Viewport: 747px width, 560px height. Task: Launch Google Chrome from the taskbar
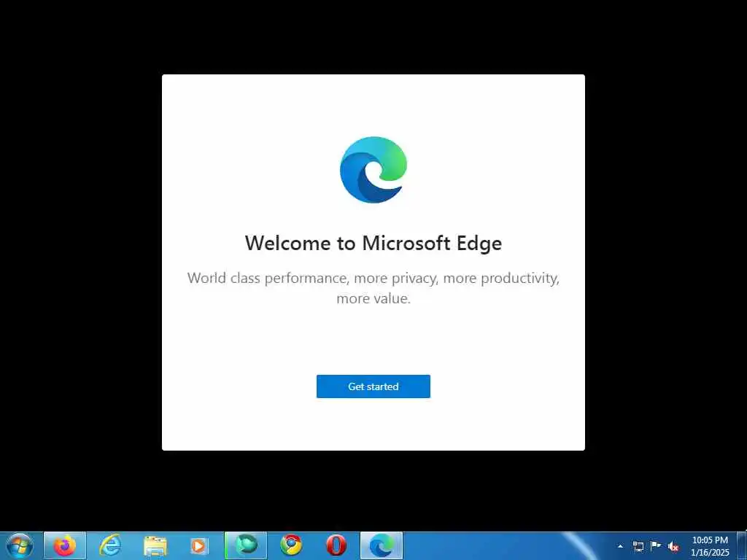[x=290, y=545]
